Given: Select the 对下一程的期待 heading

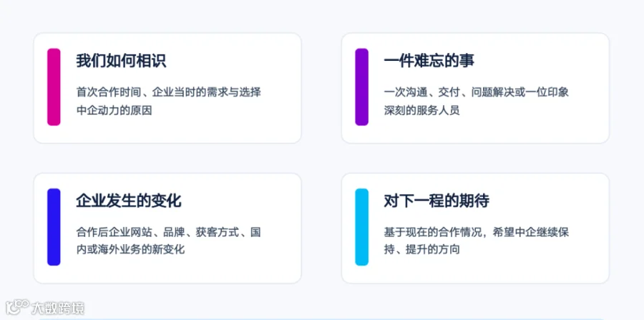Looking at the screenshot, I should 436,201.
